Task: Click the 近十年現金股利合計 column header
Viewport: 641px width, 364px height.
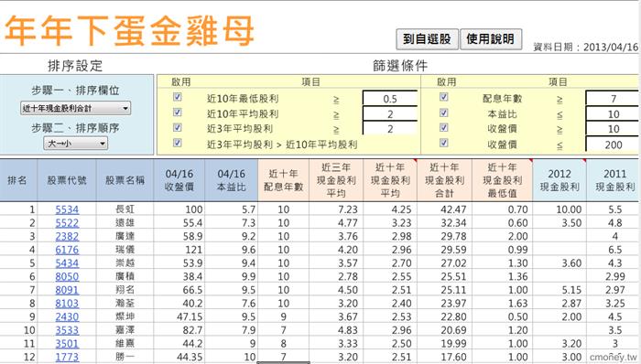Action: pos(444,180)
